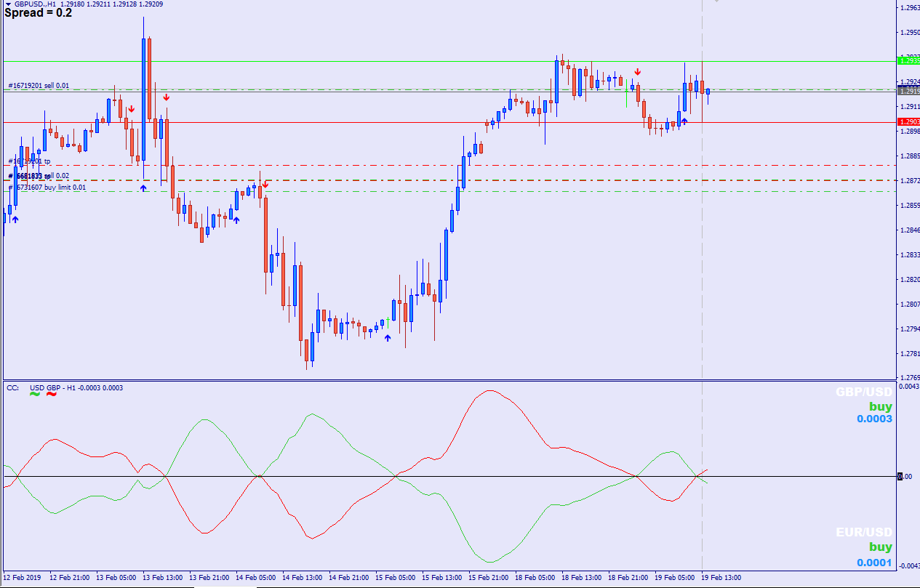The width and height of the screenshot is (920, 588).
Task: Click the chart shift triangle marker at top
Action: point(716,2)
